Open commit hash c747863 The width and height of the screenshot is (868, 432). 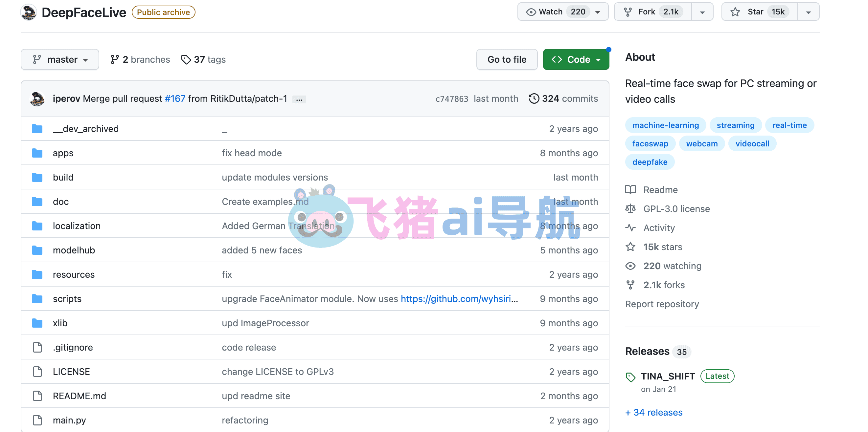[x=451, y=99]
